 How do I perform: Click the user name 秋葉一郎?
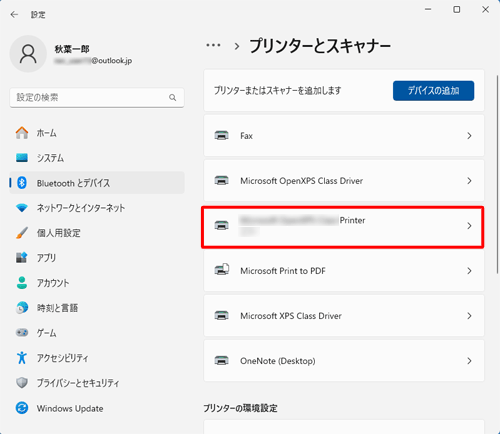[x=72, y=49]
